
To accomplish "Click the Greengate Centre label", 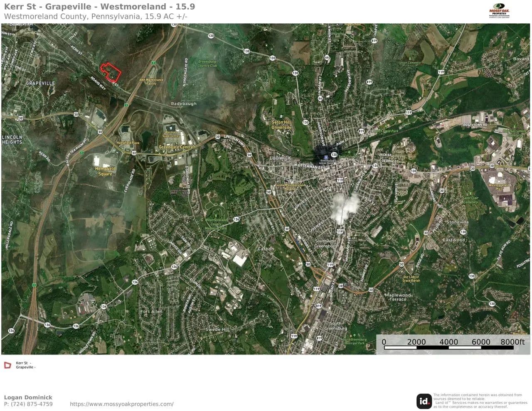I will [x=177, y=147].
